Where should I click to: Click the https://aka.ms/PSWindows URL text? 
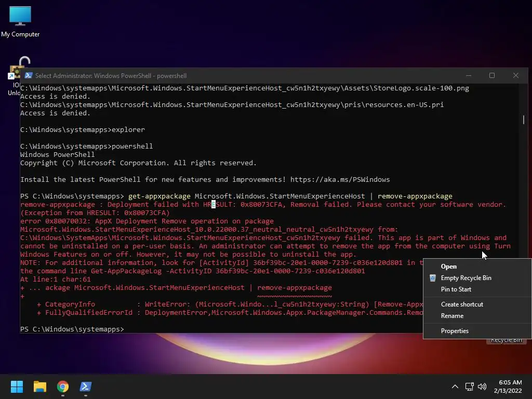pyautogui.click(x=340, y=179)
